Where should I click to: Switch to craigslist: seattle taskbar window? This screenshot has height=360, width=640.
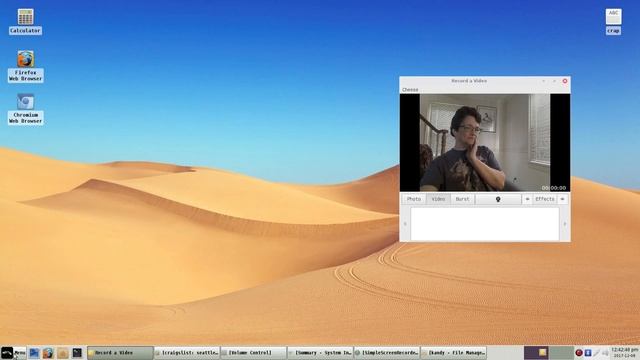pyautogui.click(x=187, y=353)
